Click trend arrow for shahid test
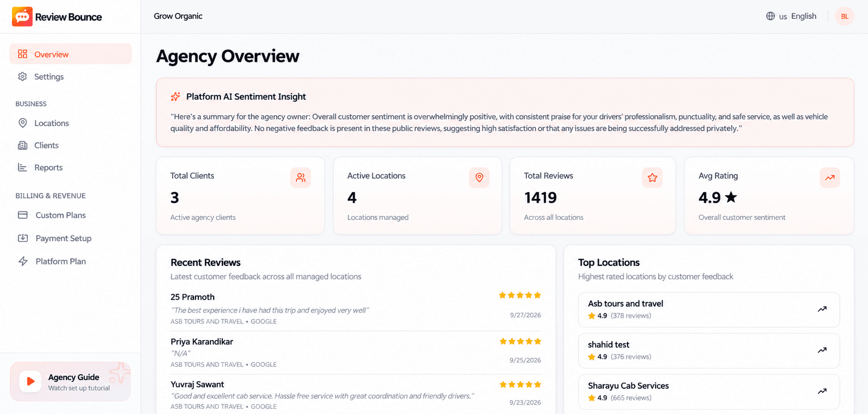The height and width of the screenshot is (414, 868). click(x=822, y=350)
